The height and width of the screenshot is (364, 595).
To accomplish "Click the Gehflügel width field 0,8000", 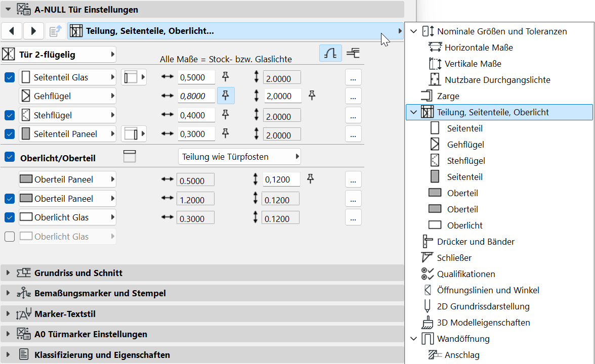I will click(196, 96).
